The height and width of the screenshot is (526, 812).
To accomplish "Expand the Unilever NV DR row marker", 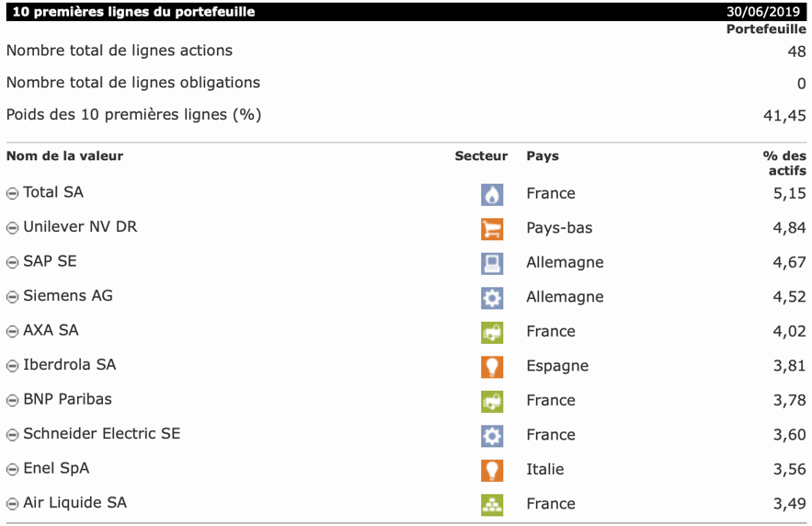I will pyautogui.click(x=12, y=228).
